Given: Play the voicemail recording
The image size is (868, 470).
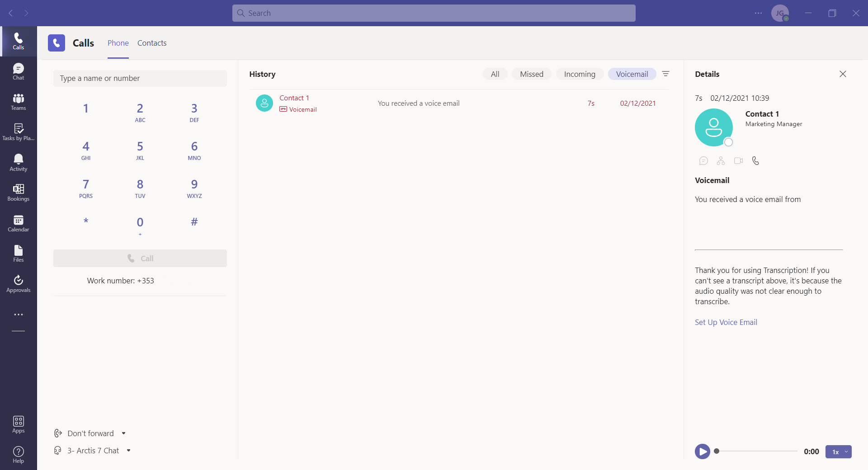Looking at the screenshot, I should point(703,451).
